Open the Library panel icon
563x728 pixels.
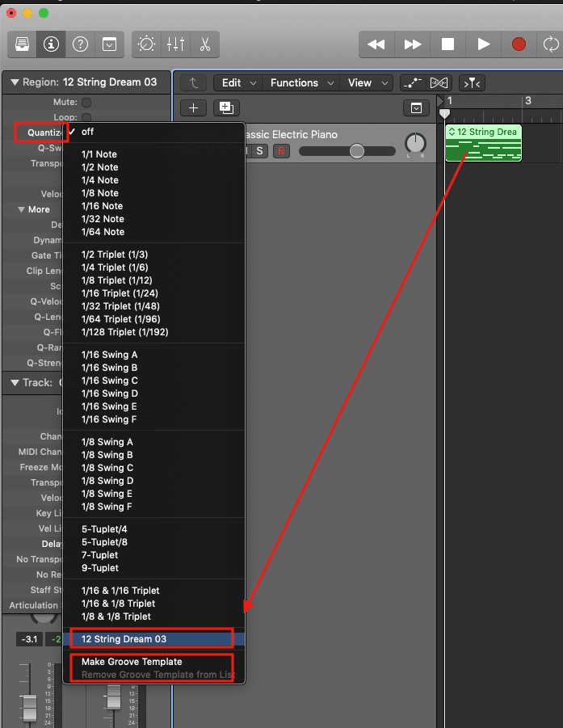point(23,44)
